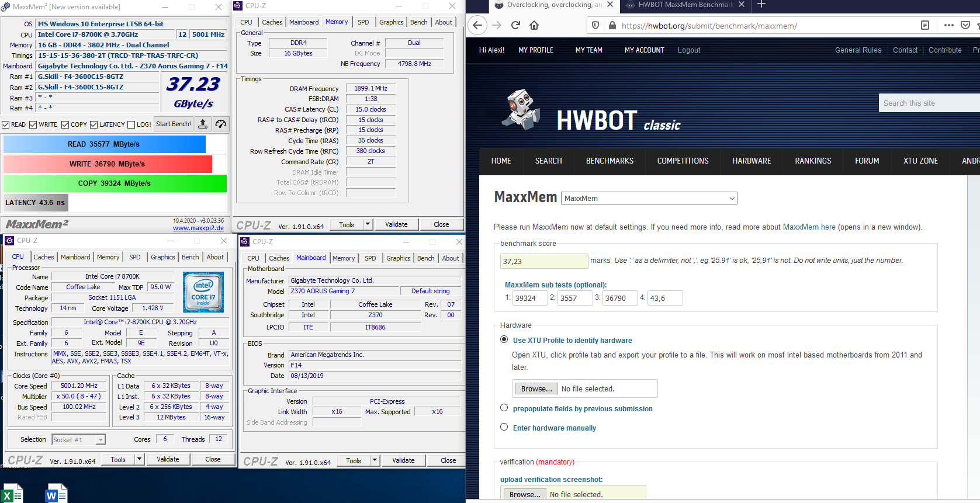Screen dimensions: 980x503
Task: Click Logout link on HWBOT
Action: pyautogui.click(x=689, y=50)
